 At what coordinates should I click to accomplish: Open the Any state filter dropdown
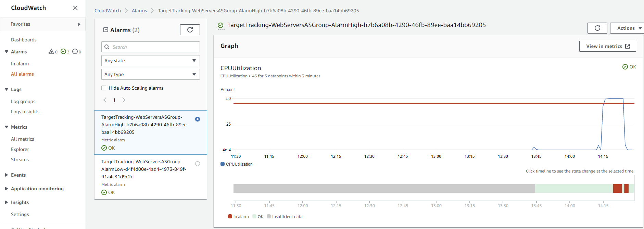point(151,61)
